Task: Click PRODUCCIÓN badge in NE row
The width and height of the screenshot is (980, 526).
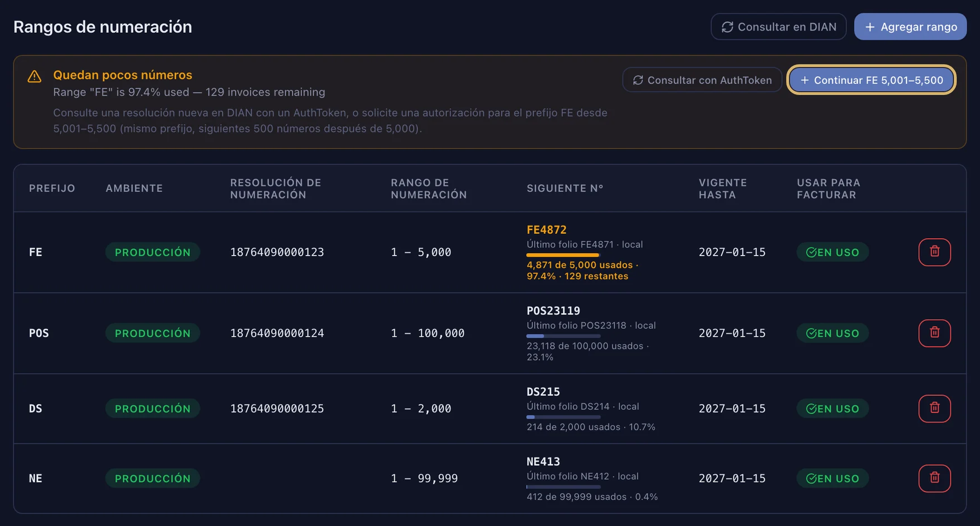Action: tap(153, 478)
